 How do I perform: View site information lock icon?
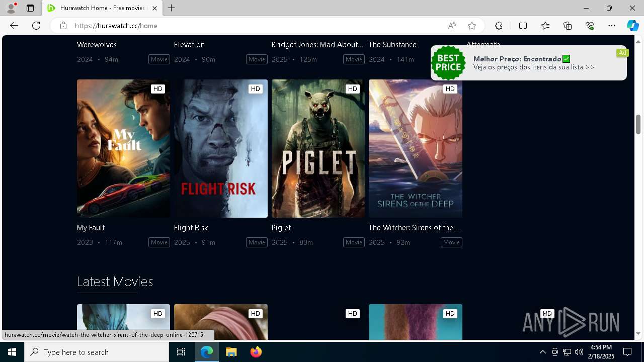63,26
